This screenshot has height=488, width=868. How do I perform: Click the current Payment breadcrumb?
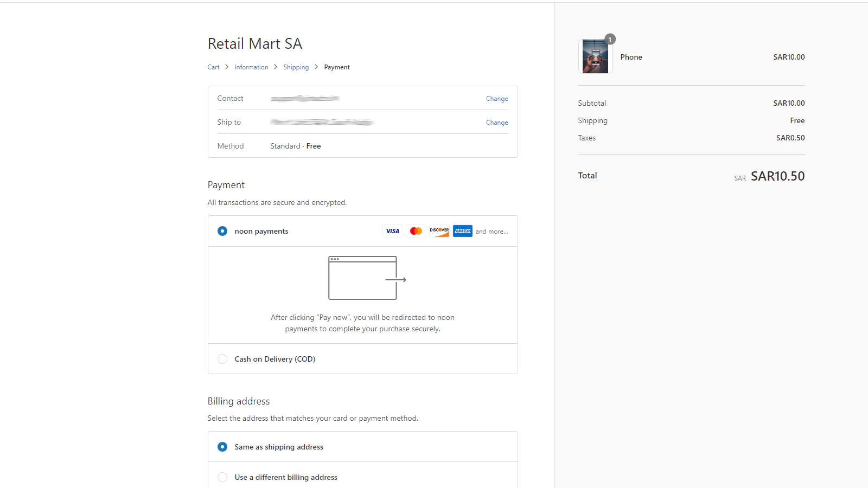pos(337,67)
